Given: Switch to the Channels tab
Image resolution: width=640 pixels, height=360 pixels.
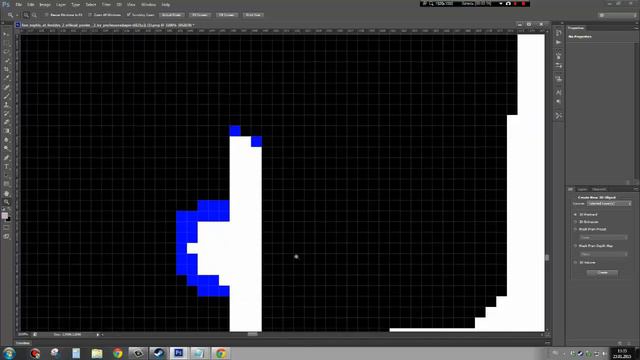Looking at the screenshot, I should coord(599,189).
